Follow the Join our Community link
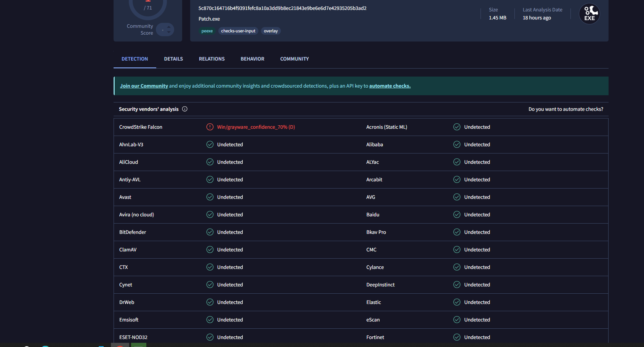644x347 pixels. coord(144,86)
